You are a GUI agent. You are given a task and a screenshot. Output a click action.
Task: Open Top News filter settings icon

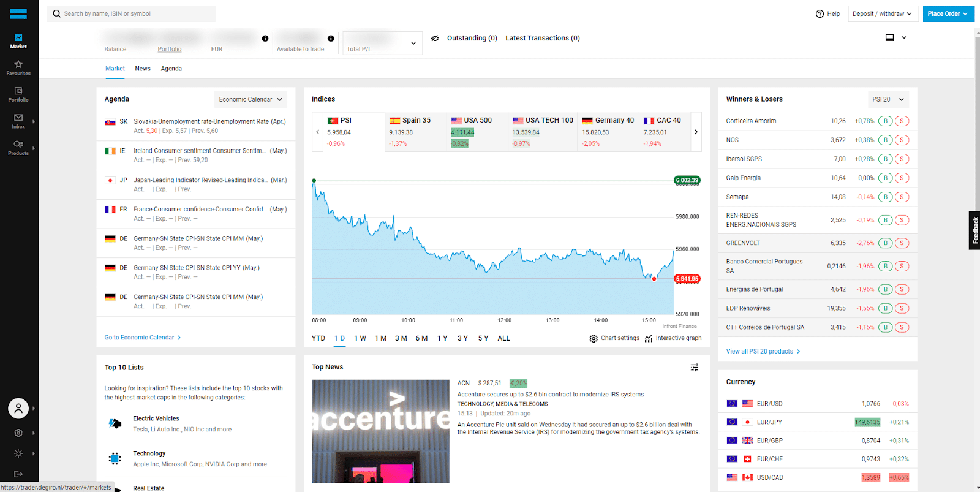tap(695, 368)
